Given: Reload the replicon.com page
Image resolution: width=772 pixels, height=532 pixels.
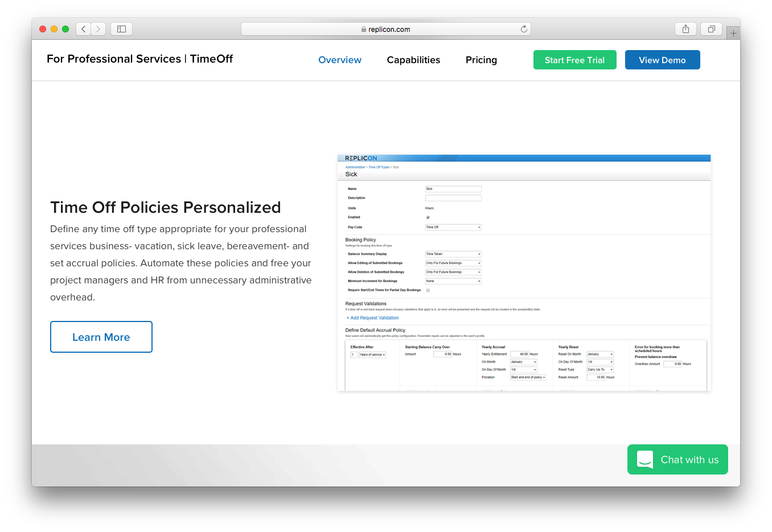Looking at the screenshot, I should click(x=524, y=29).
